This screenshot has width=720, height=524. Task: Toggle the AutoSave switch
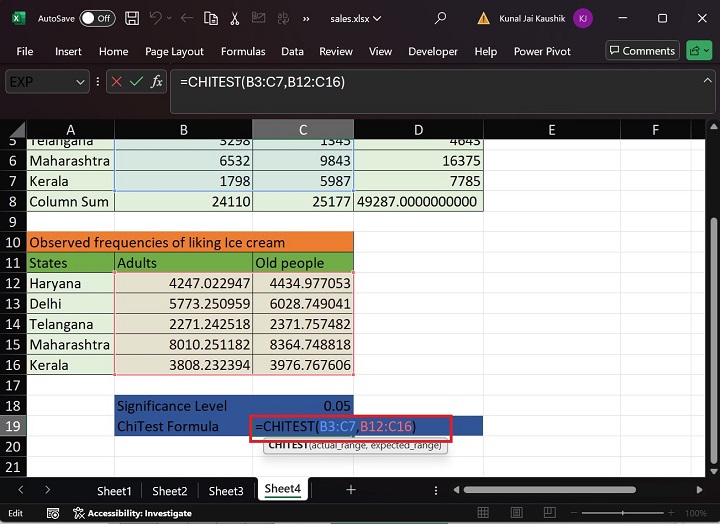click(x=97, y=18)
